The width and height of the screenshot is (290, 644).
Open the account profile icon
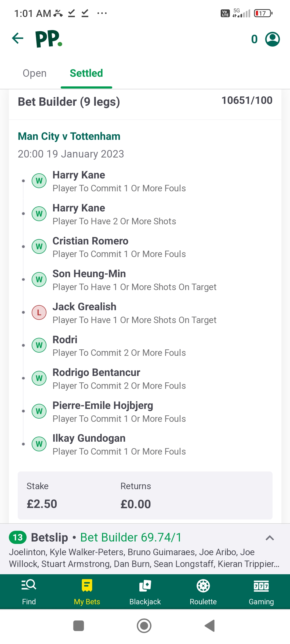[x=272, y=39]
